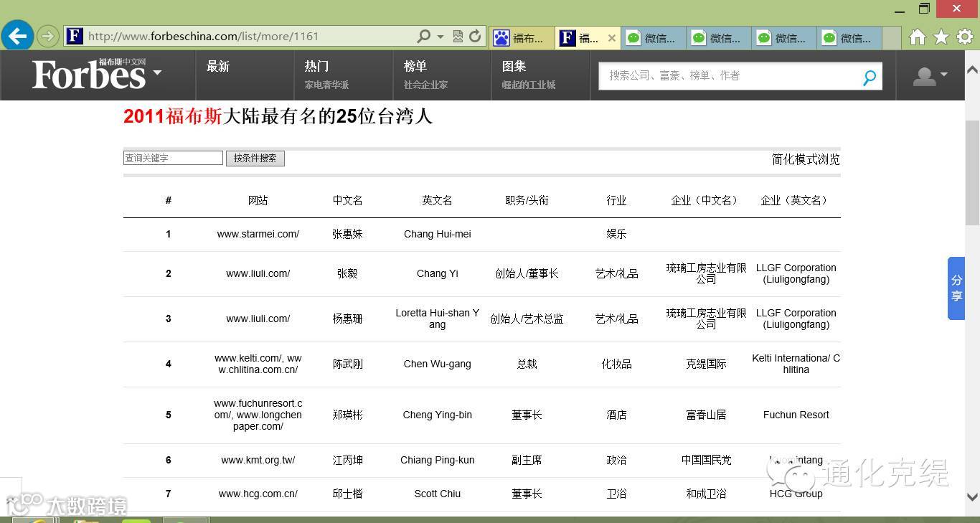Open the browser Home page icon
This screenshot has width=980, height=523.
point(917,37)
